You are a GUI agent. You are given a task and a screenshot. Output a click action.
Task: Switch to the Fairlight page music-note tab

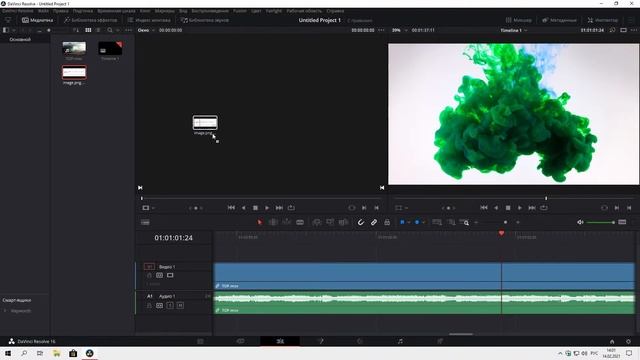tap(400, 341)
